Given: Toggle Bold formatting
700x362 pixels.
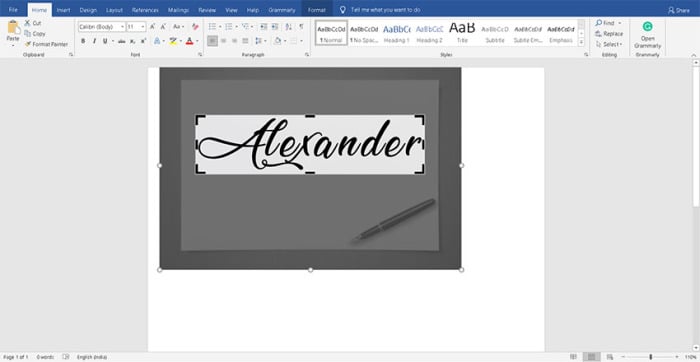Looking at the screenshot, I should click(83, 41).
